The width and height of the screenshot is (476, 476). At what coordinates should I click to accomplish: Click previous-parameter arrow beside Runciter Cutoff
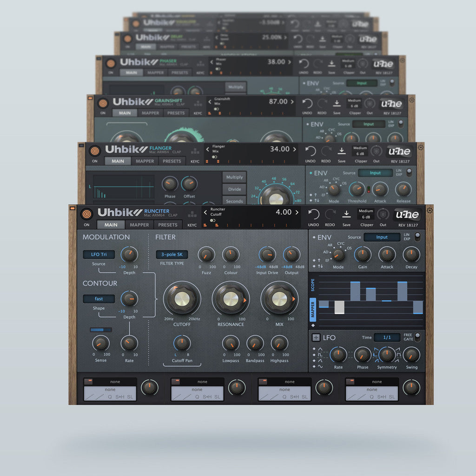tap(205, 212)
